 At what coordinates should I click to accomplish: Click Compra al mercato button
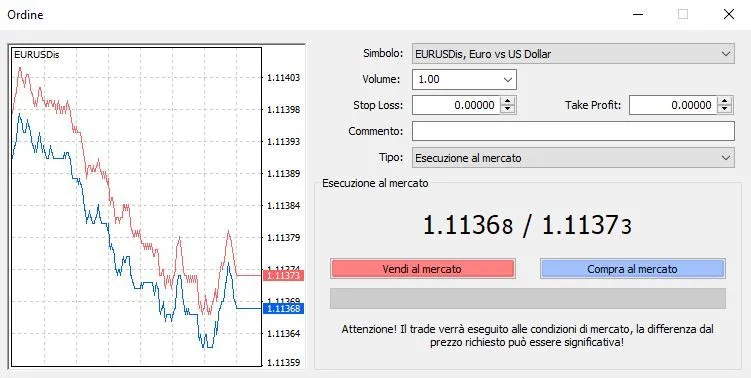633,269
